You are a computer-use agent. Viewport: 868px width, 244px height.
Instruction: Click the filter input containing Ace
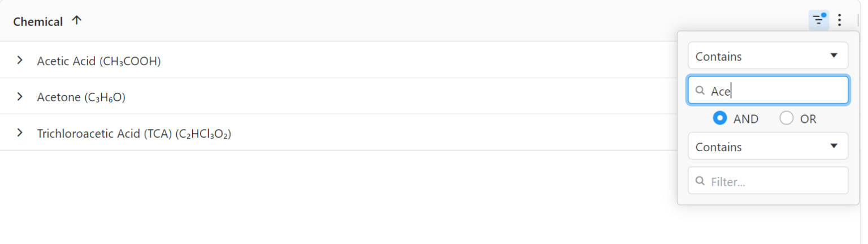pos(778,91)
